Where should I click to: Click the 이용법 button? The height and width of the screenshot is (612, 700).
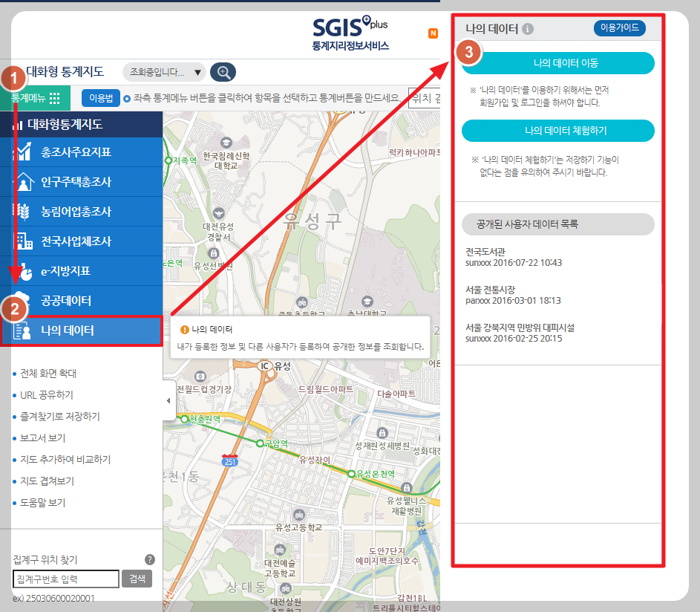click(x=101, y=98)
